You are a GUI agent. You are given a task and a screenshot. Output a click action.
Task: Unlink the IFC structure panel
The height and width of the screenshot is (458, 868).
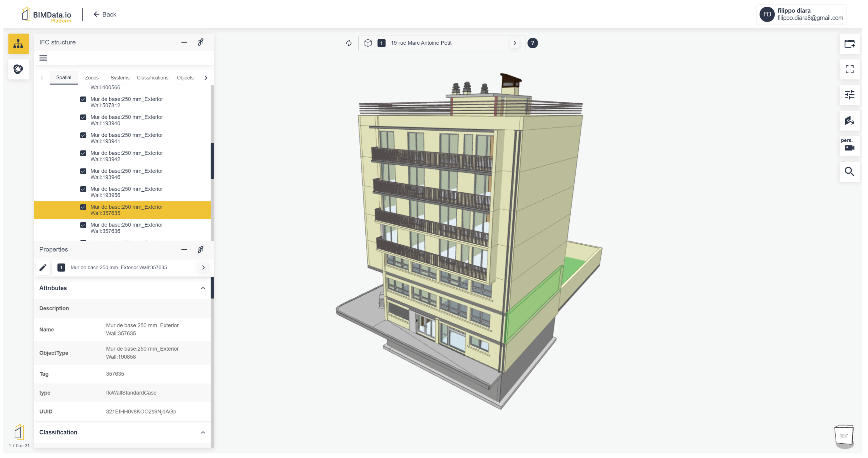(200, 42)
